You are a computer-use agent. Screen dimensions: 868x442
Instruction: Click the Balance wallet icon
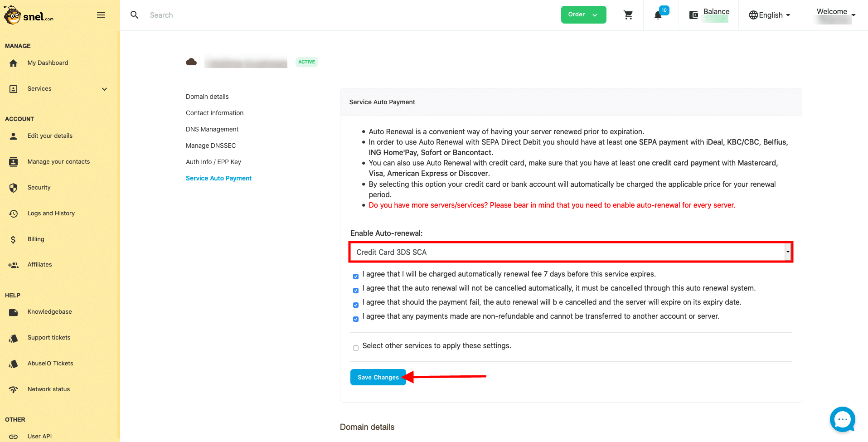[693, 15]
